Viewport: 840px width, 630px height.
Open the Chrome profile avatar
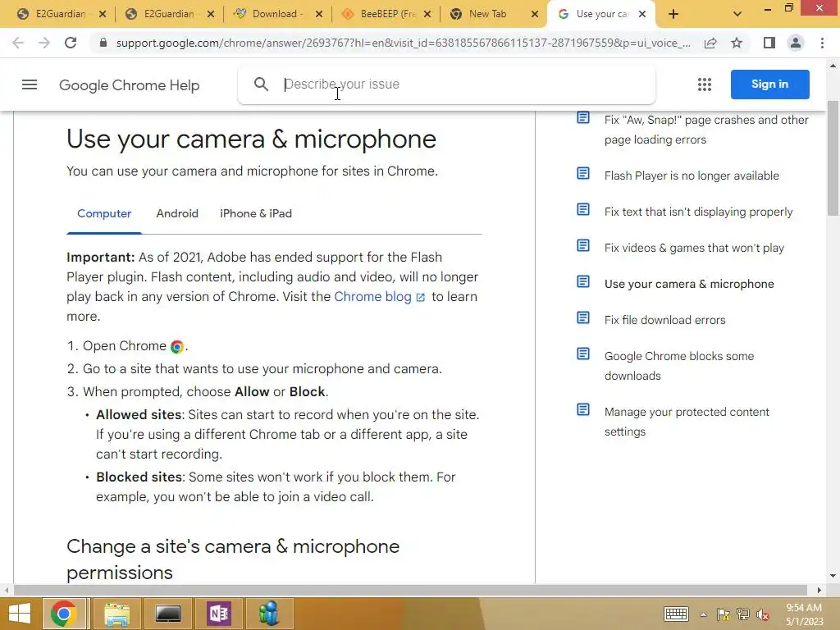click(796, 43)
